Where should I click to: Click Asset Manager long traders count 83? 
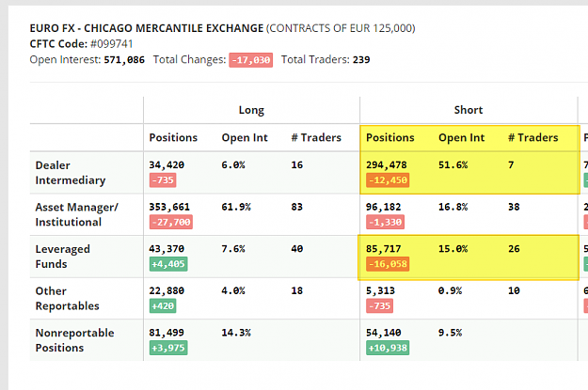(x=297, y=207)
